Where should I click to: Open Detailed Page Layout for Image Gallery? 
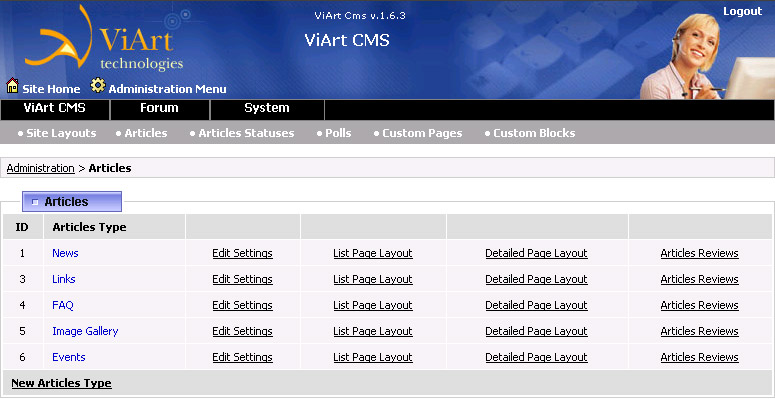(536, 331)
